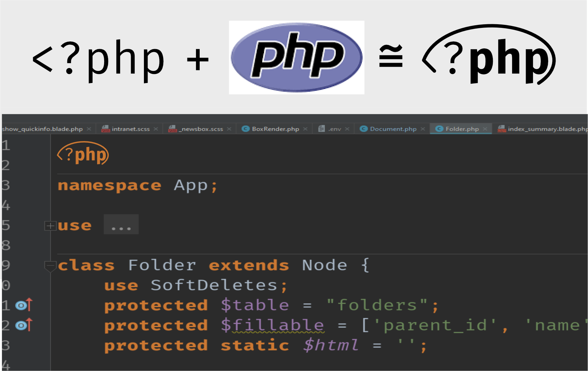Click the PHP class icon on the BoxRender.php tab
The width and height of the screenshot is (588, 371).
point(246,129)
